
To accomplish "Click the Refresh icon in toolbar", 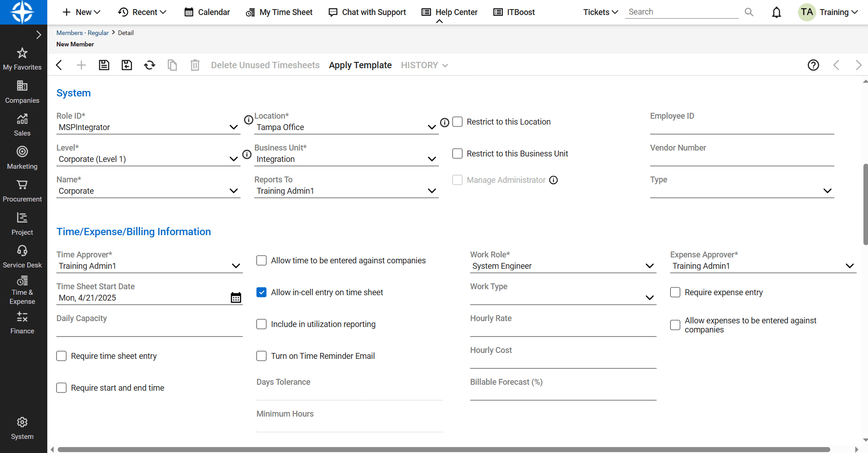I will click(x=150, y=65).
